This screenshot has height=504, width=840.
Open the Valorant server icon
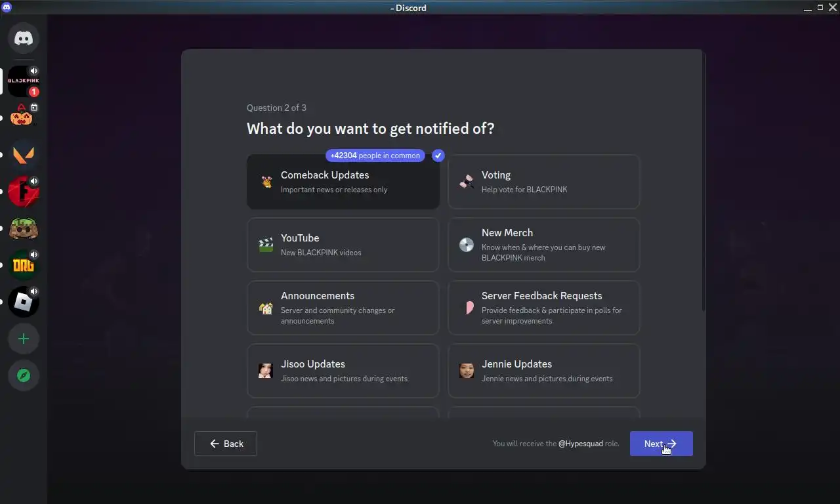[x=24, y=155]
